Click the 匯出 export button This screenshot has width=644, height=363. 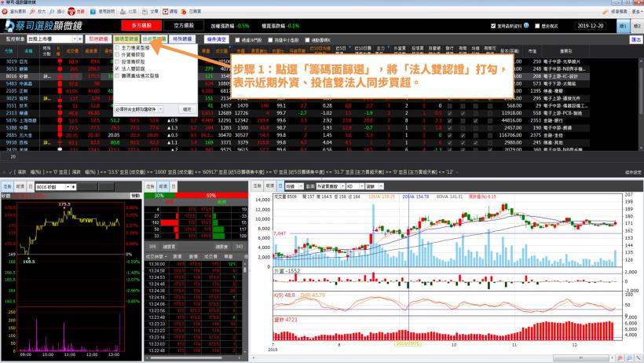click(x=636, y=39)
